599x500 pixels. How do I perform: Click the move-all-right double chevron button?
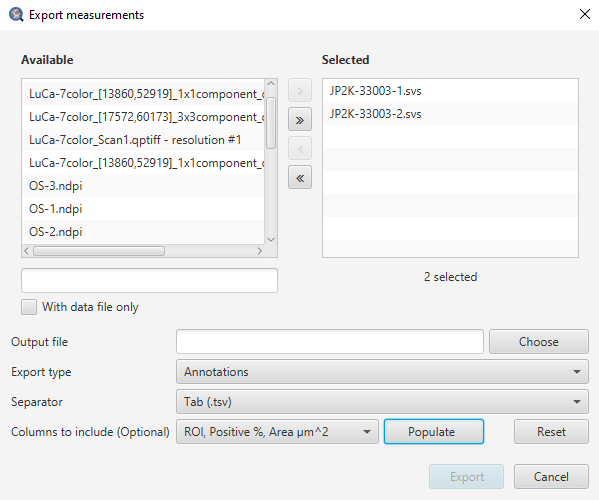pyautogui.click(x=300, y=120)
